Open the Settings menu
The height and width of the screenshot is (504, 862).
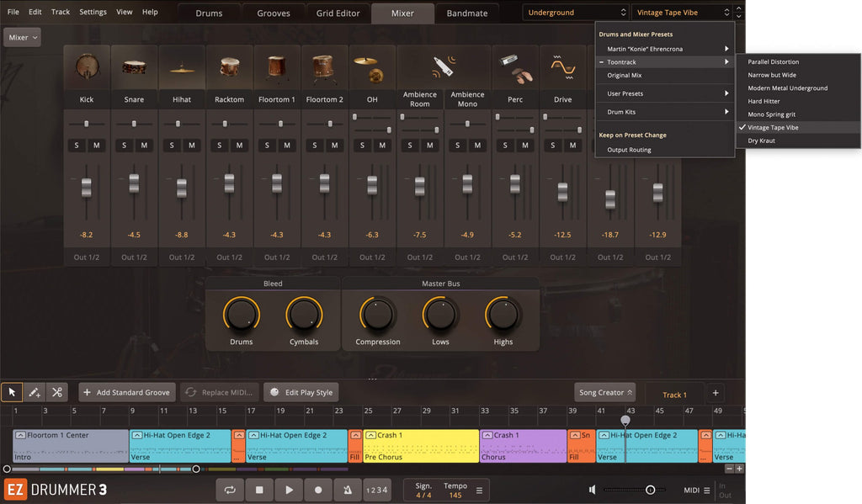tap(93, 12)
